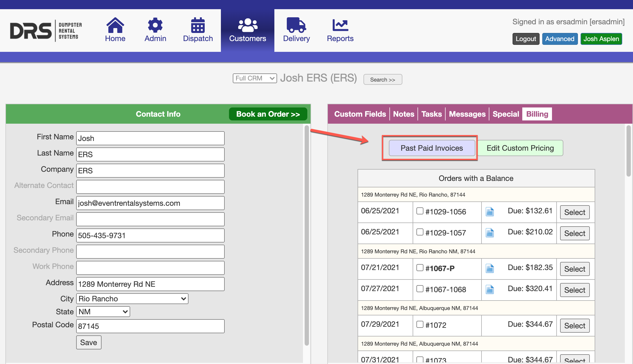Open the City dropdown showing Rio Rancho
This screenshot has width=633, height=364.
coord(132,299)
